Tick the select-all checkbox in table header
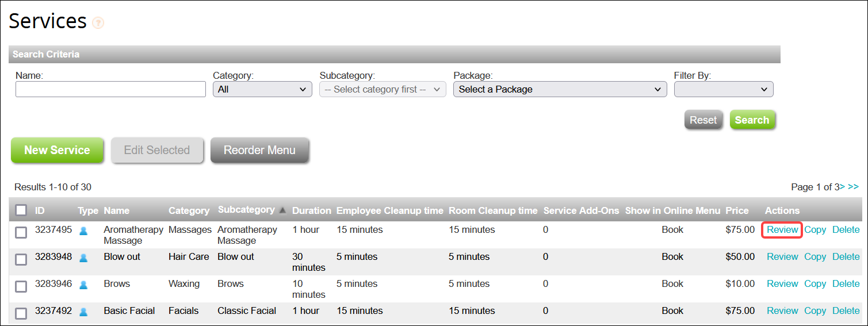The width and height of the screenshot is (868, 326). 21,210
